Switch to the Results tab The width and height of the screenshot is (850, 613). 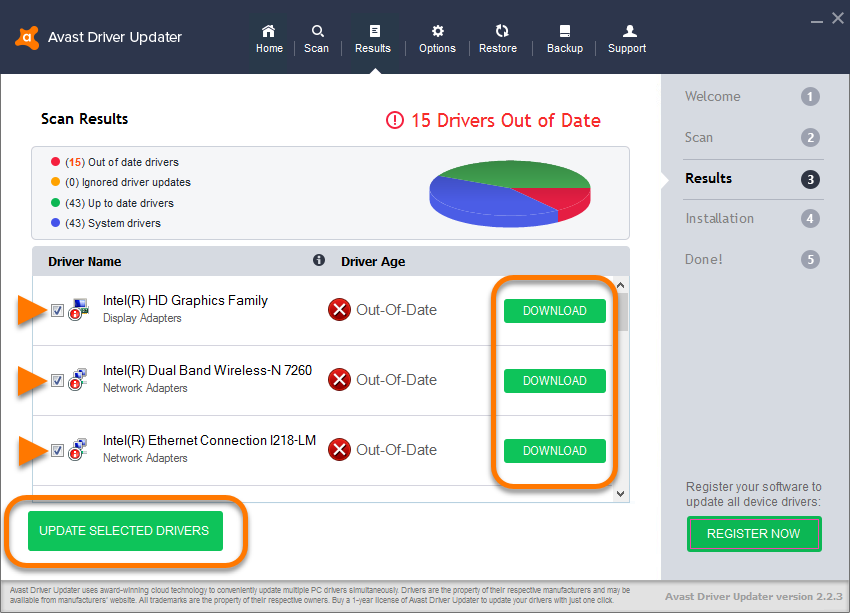(372, 38)
